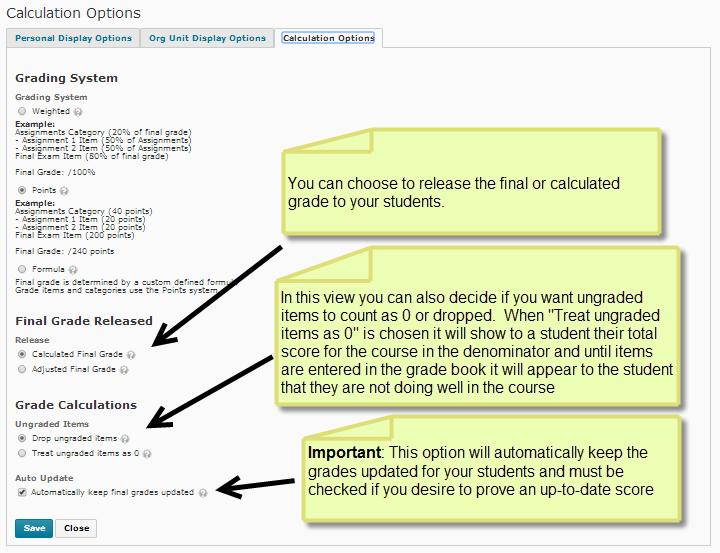
Task: Switch to Personal Display Options tab
Action: coord(73,38)
